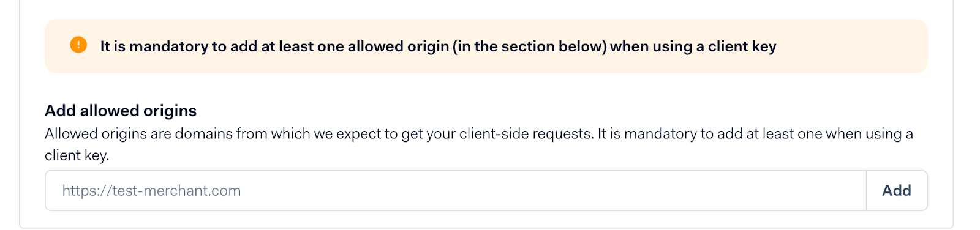Focus the allowed origins URL input field
Viewport: 980px width, 230px height.
pyautogui.click(x=456, y=191)
